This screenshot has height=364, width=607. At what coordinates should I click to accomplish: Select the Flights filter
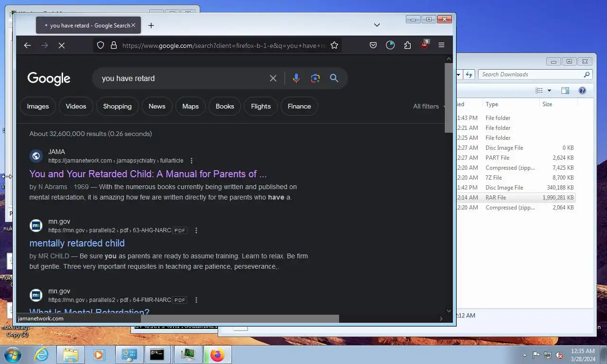pyautogui.click(x=261, y=106)
